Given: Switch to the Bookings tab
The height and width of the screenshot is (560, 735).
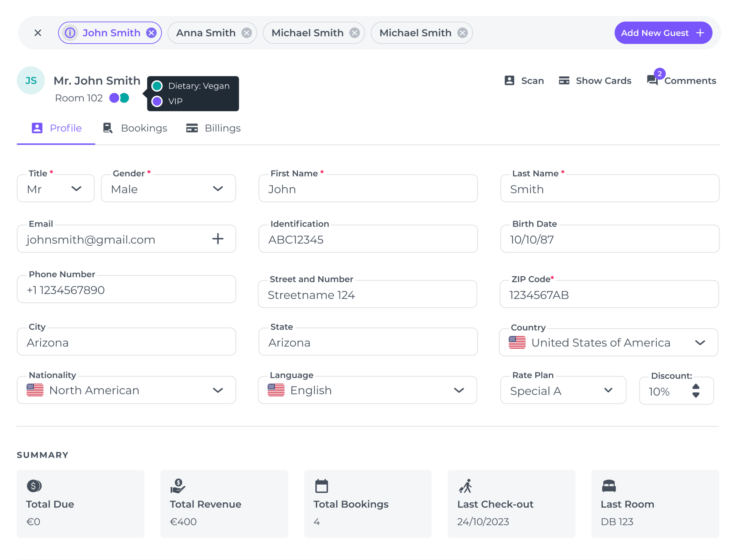Looking at the screenshot, I should pos(144,128).
